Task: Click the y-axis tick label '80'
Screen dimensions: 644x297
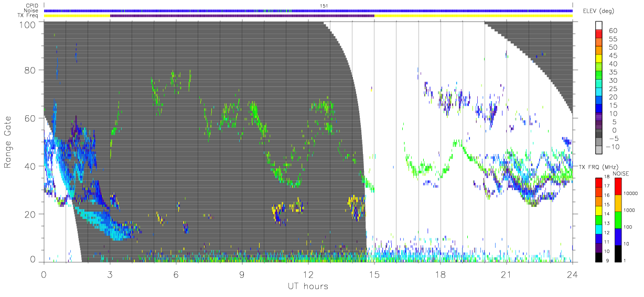Action: coord(30,70)
